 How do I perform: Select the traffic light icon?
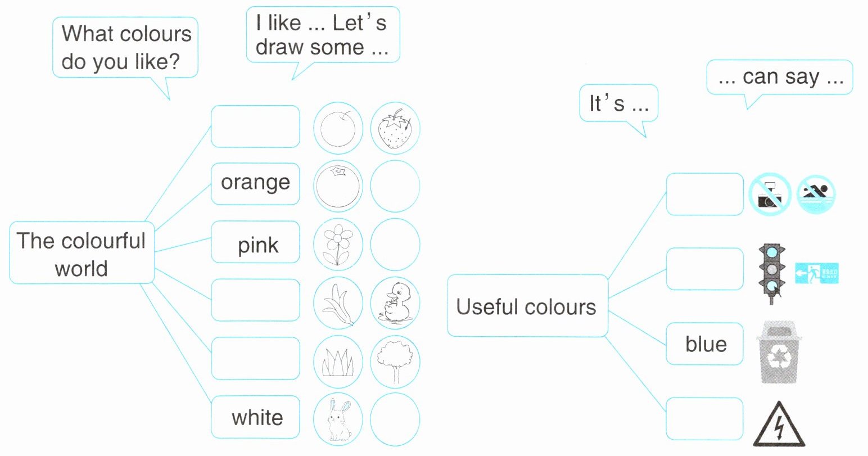click(x=772, y=273)
